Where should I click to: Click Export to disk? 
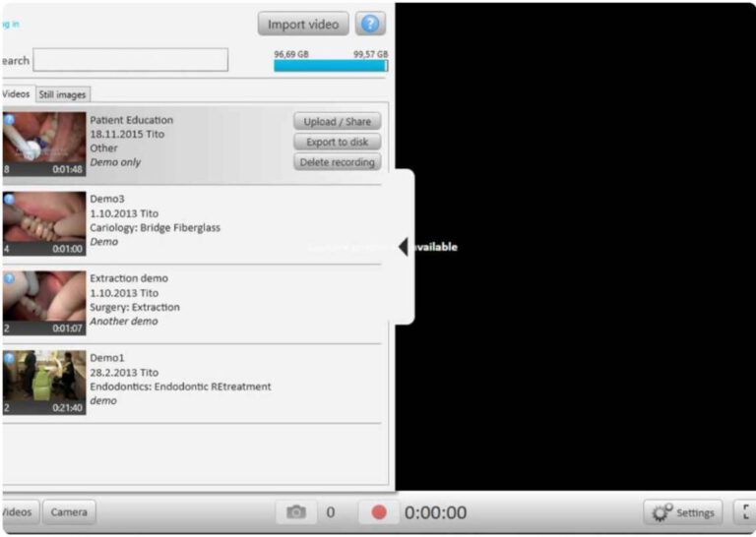[337, 142]
